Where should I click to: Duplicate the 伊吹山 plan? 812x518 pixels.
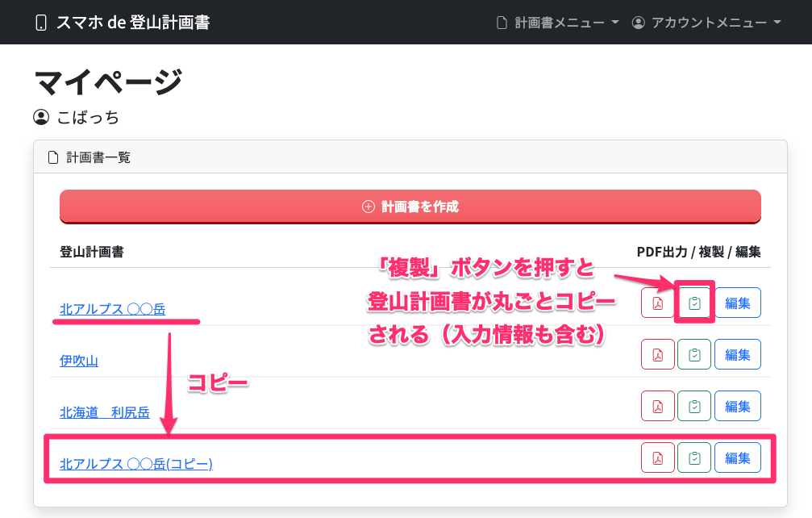point(694,354)
